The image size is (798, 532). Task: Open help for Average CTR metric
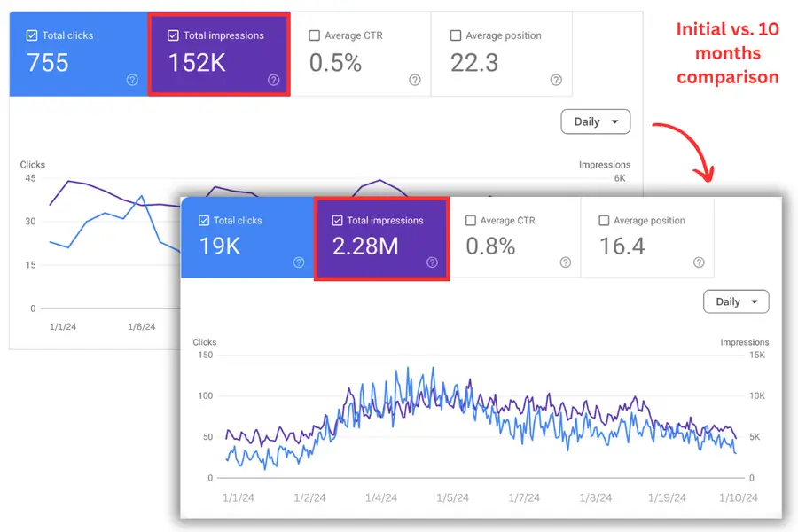[414, 81]
